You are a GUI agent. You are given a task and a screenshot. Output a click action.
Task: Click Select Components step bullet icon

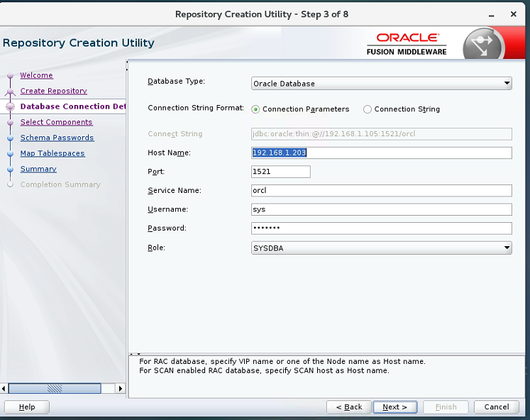(11, 122)
